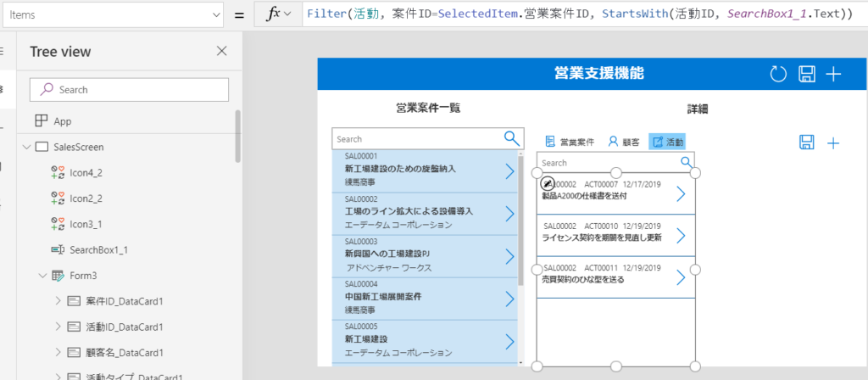Select 工場のライン拡大による設備導入 item
Viewport: 868px width, 380px height.
click(409, 211)
